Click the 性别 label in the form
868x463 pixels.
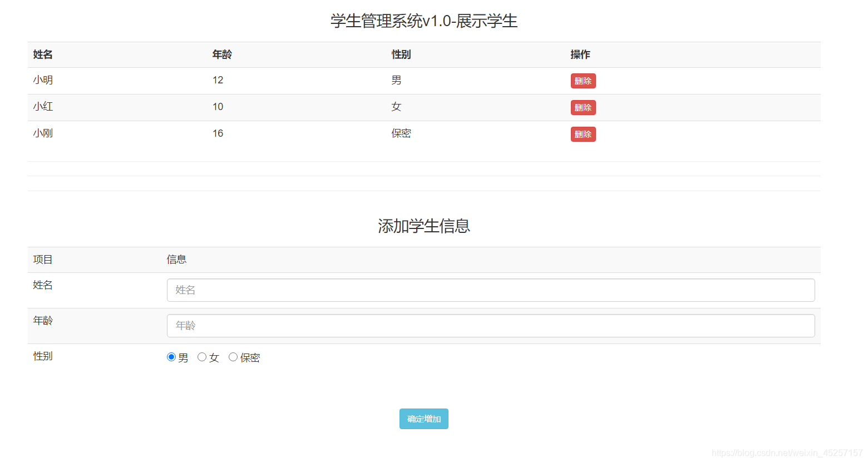pyautogui.click(x=43, y=356)
